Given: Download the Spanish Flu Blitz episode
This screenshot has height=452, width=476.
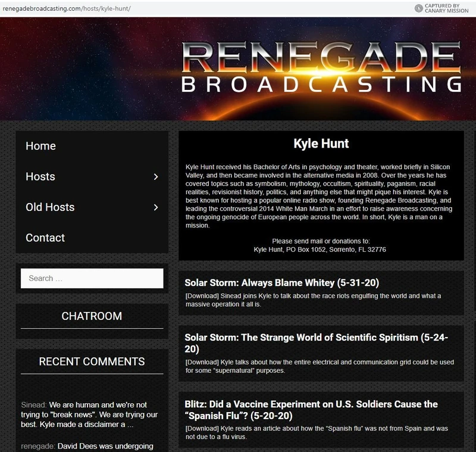Looking at the screenshot, I should [x=201, y=428].
